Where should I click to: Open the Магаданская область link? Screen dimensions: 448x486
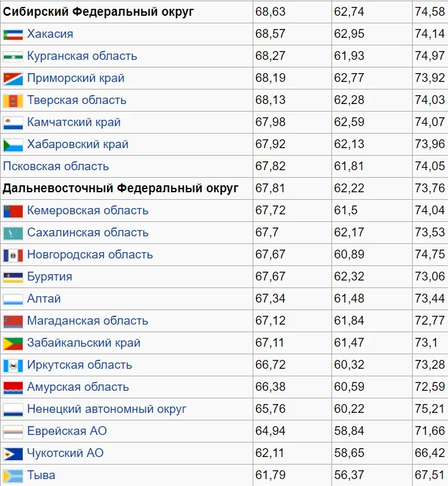pos(88,321)
